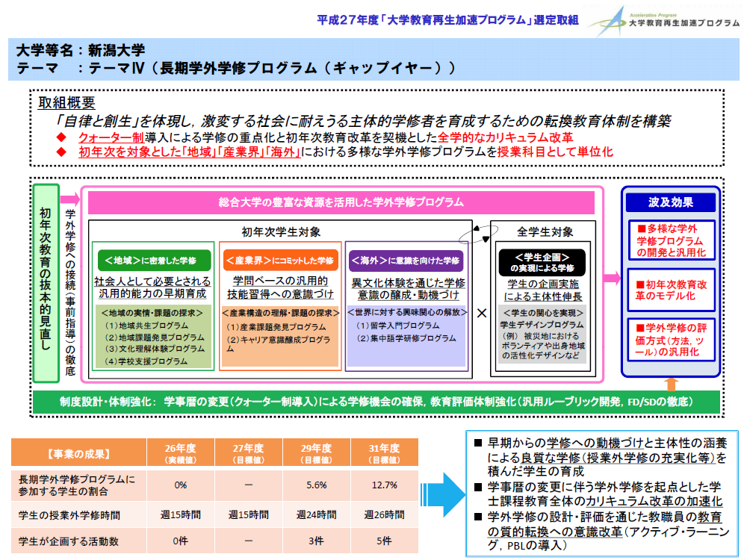Click (1)地域共生プログラム item
Image resolution: width=747 pixels, height=560 pixels.
(146, 326)
